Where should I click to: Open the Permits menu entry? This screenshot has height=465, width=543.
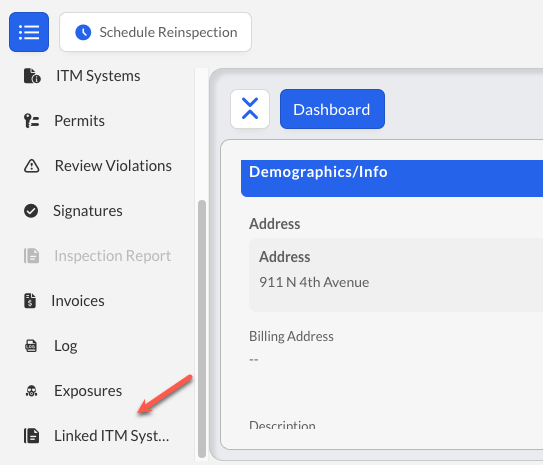(64, 121)
